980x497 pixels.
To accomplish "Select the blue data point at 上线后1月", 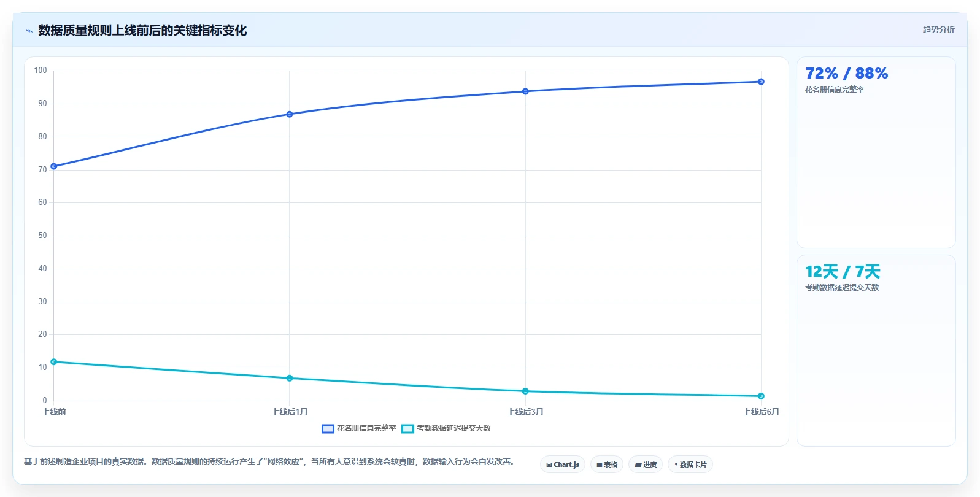I will pyautogui.click(x=290, y=114).
